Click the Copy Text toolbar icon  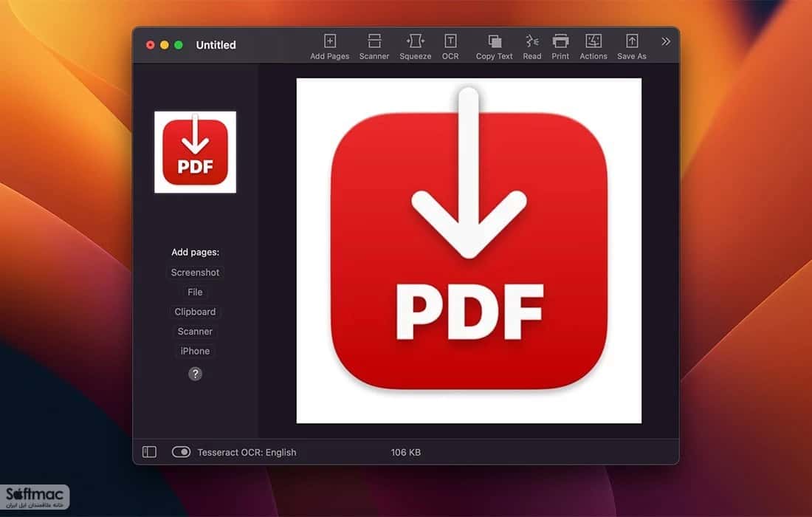(494, 47)
